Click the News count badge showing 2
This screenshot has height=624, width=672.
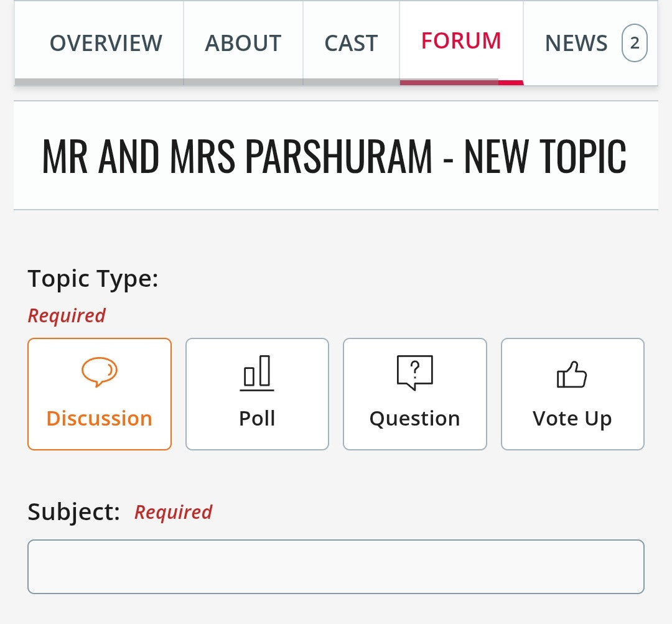[x=634, y=43]
